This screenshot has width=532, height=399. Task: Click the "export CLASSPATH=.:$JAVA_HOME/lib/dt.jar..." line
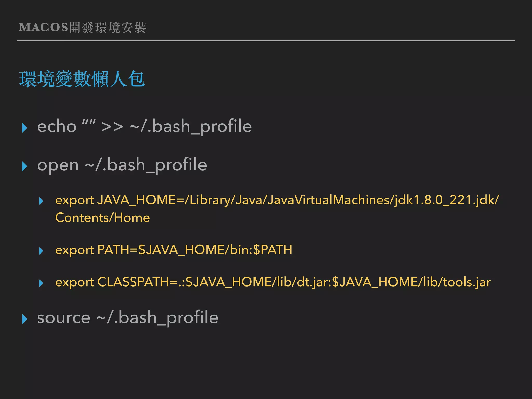point(273,282)
